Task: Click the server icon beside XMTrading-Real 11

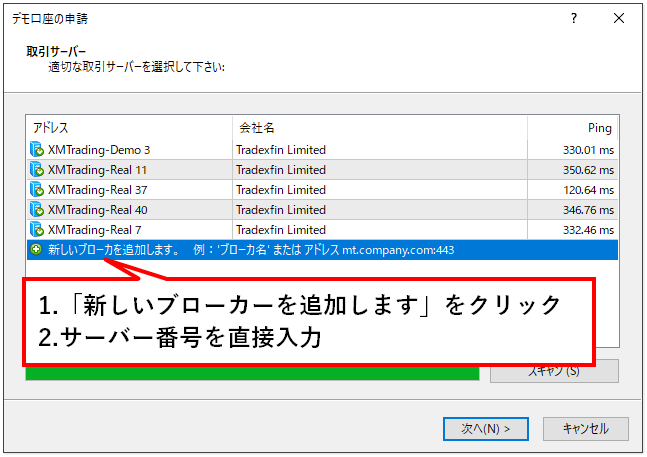Action: [37, 170]
